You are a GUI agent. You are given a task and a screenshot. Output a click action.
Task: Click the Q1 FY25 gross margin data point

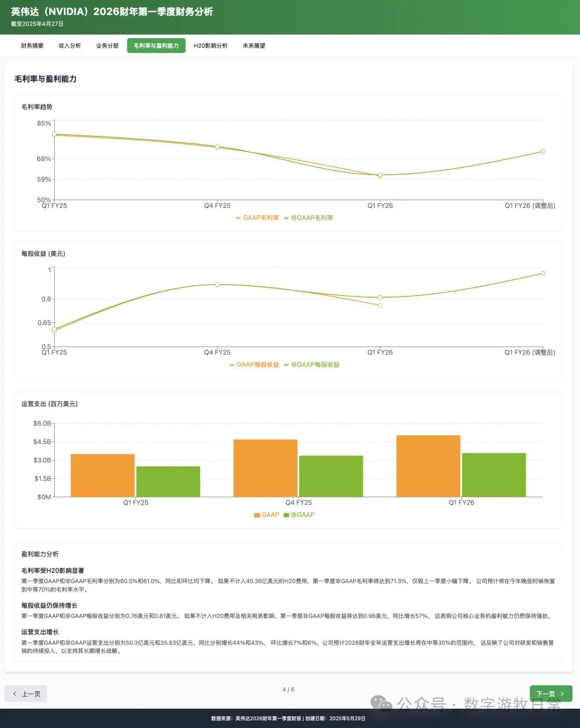(x=54, y=134)
